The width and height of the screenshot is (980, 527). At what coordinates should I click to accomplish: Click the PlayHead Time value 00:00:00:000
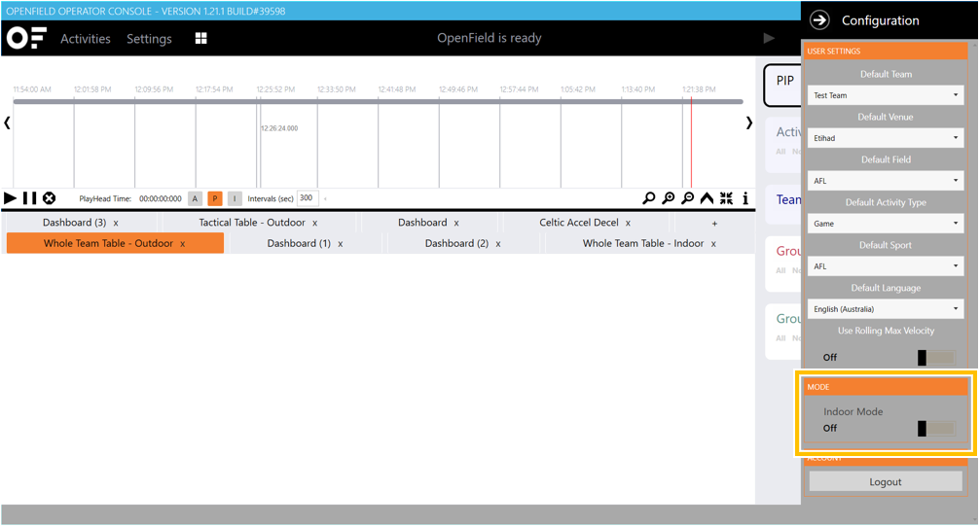(160, 198)
